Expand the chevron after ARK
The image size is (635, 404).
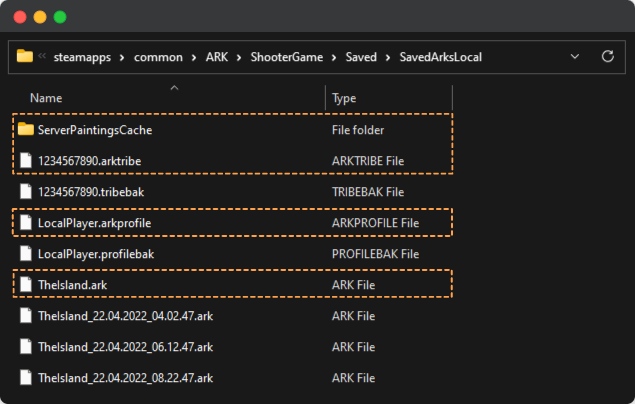pos(239,57)
